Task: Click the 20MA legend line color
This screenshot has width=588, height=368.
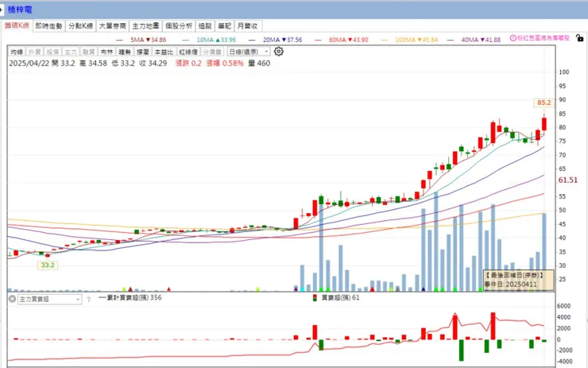Action: pos(252,40)
